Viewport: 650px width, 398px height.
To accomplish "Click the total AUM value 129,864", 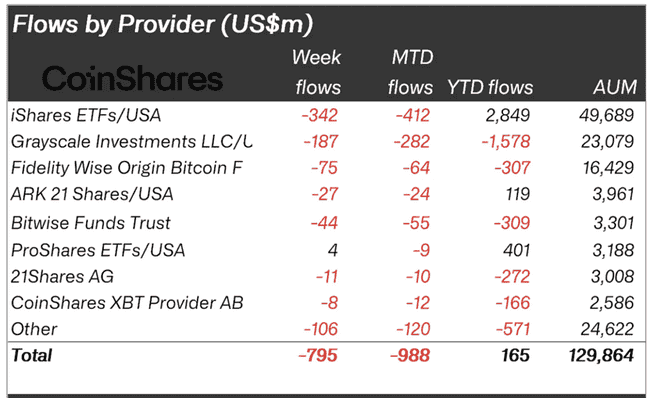I will tap(601, 355).
